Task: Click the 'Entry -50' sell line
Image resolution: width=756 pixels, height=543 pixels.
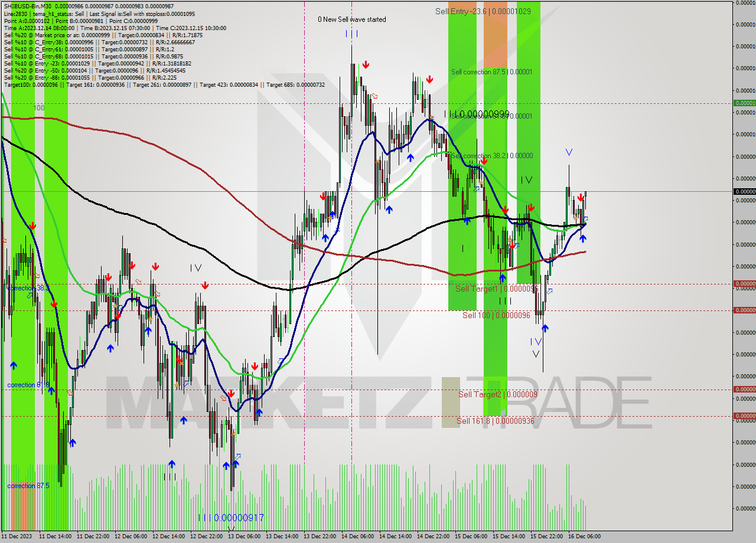Action: [94, 70]
